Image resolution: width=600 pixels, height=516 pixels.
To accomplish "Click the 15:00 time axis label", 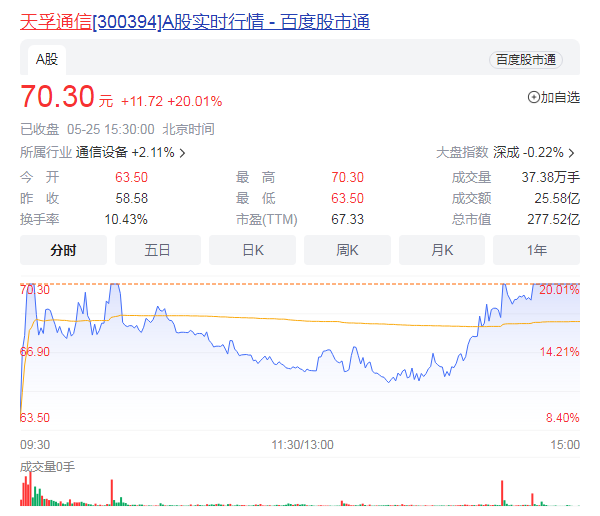I will [x=565, y=444].
